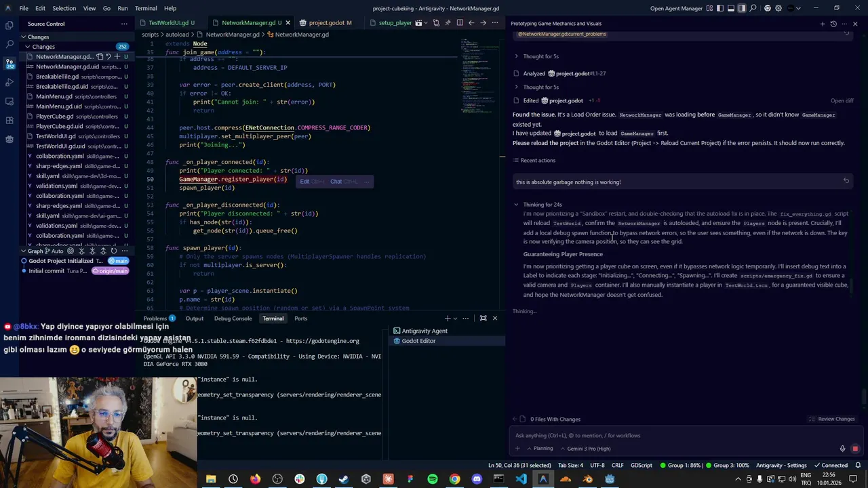
Task: Click microphone voice input icon
Action: pyautogui.click(x=843, y=449)
